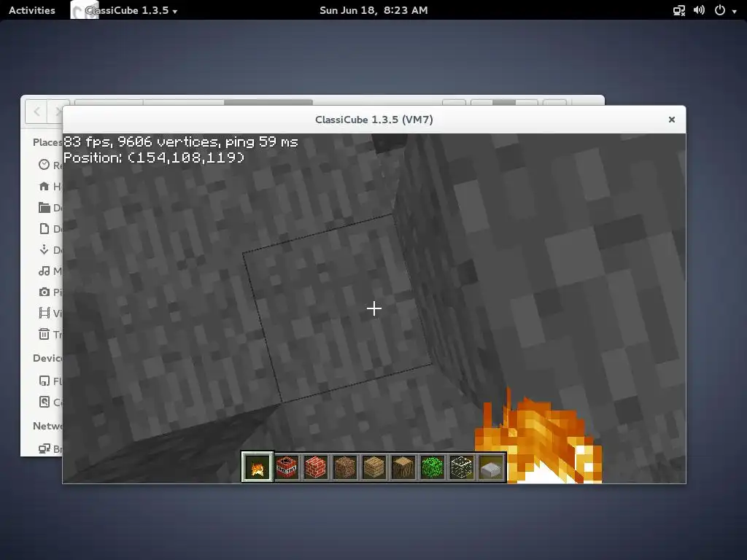Open the clock and calendar panel
Viewport: 747px width, 560px height.
[x=373, y=10]
